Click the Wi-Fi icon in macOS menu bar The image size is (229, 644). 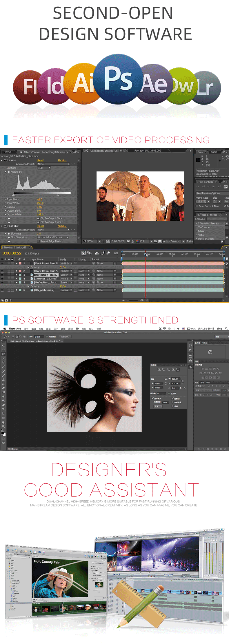(x=165, y=329)
